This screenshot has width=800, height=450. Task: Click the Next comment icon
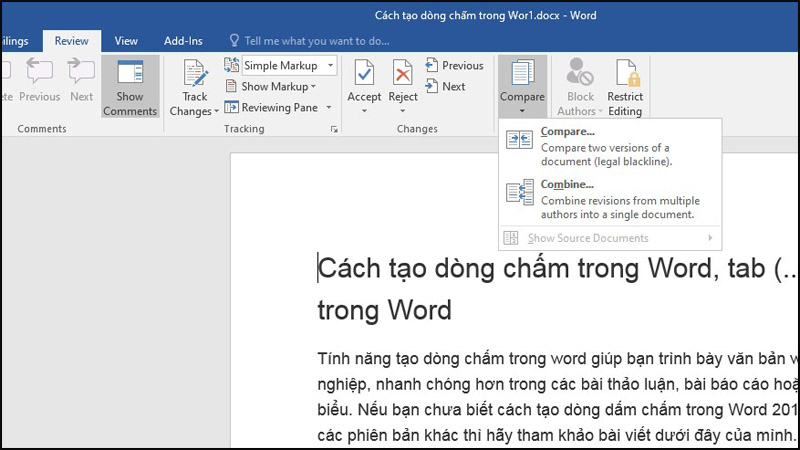coord(81,72)
